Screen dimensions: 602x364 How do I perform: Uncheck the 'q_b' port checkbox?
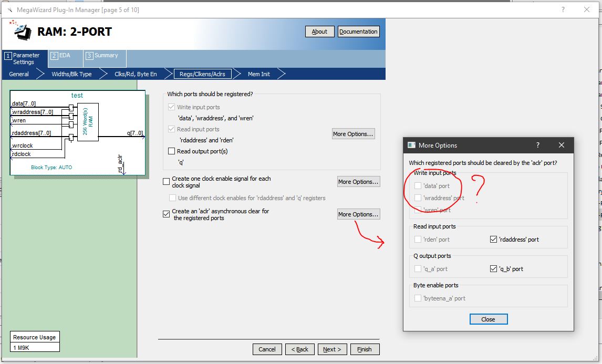coord(494,269)
